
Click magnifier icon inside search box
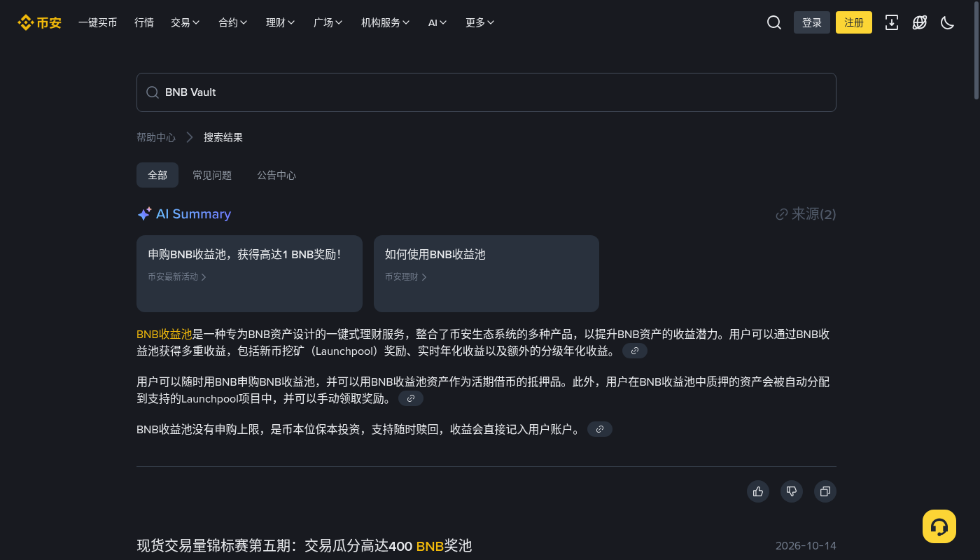tap(152, 92)
